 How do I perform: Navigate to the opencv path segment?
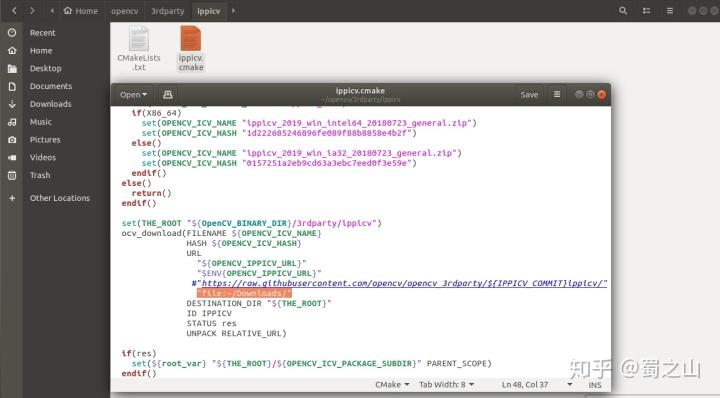[124, 11]
